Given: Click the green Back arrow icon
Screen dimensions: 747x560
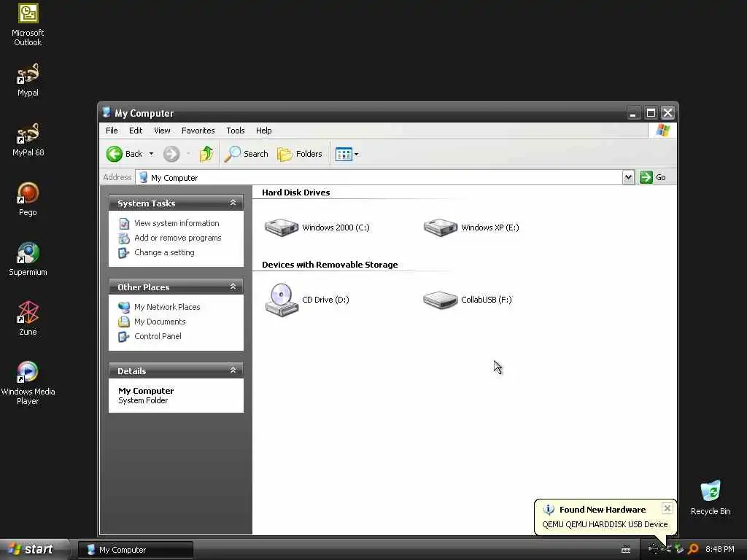Looking at the screenshot, I should tap(115, 154).
